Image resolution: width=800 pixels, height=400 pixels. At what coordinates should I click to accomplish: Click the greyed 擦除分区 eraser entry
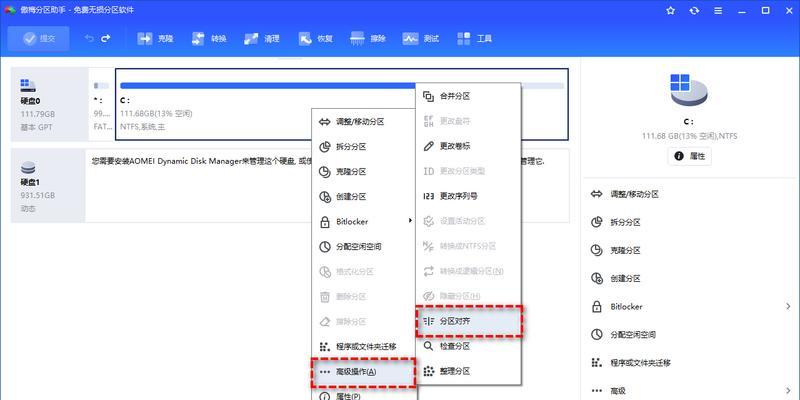363,322
